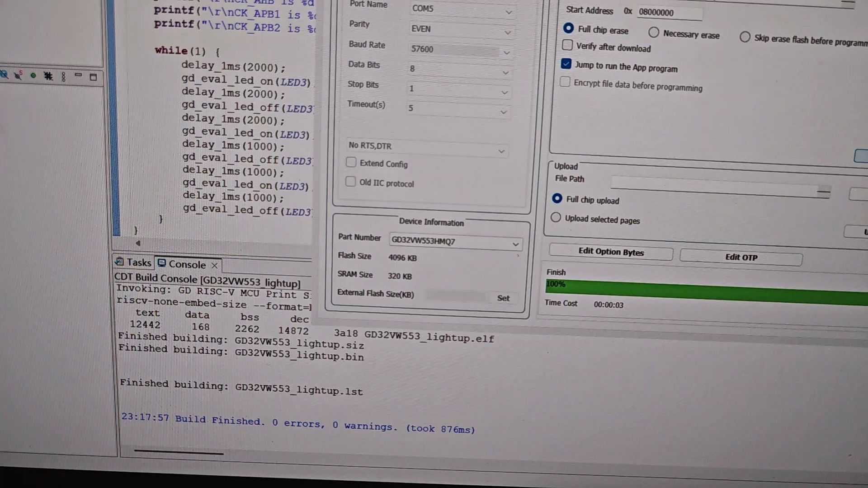The height and width of the screenshot is (488, 868).
Task: Enable Verify after download checkbox
Action: pos(567,45)
